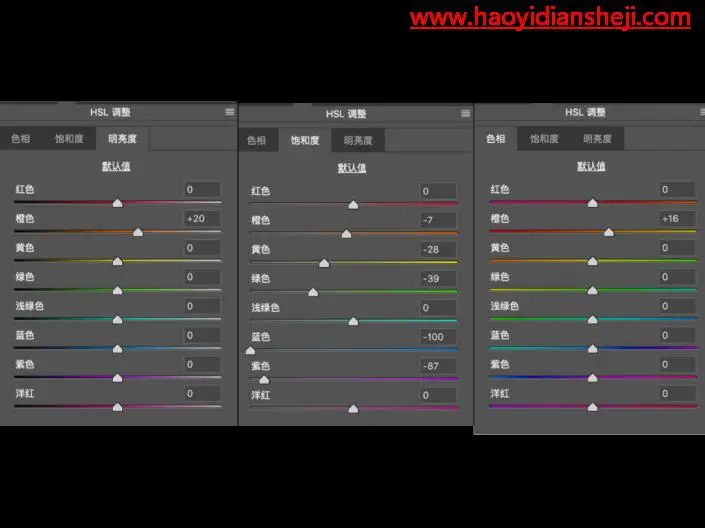This screenshot has width=705, height=528.
Task: Click the left panel "HSL 调整" title
Action: [x=110, y=112]
